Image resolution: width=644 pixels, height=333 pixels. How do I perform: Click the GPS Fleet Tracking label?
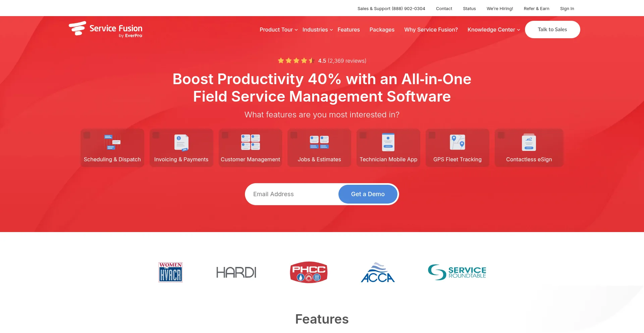point(458,159)
